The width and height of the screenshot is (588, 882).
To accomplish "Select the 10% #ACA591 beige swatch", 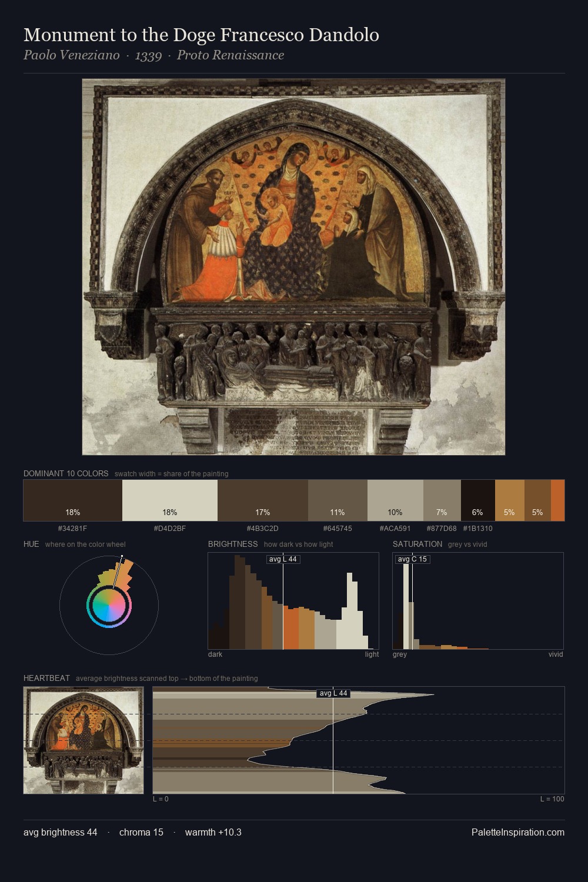I will [x=395, y=500].
